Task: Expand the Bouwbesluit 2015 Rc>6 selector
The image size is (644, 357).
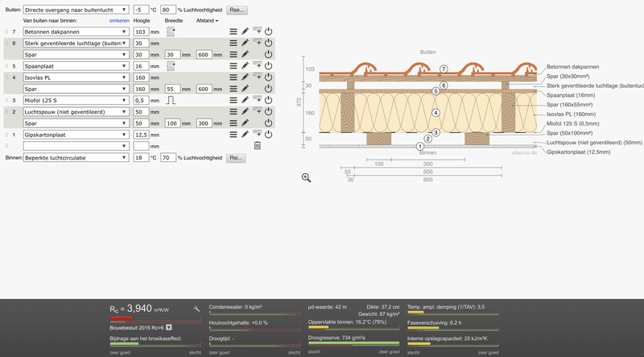Action: [170, 328]
